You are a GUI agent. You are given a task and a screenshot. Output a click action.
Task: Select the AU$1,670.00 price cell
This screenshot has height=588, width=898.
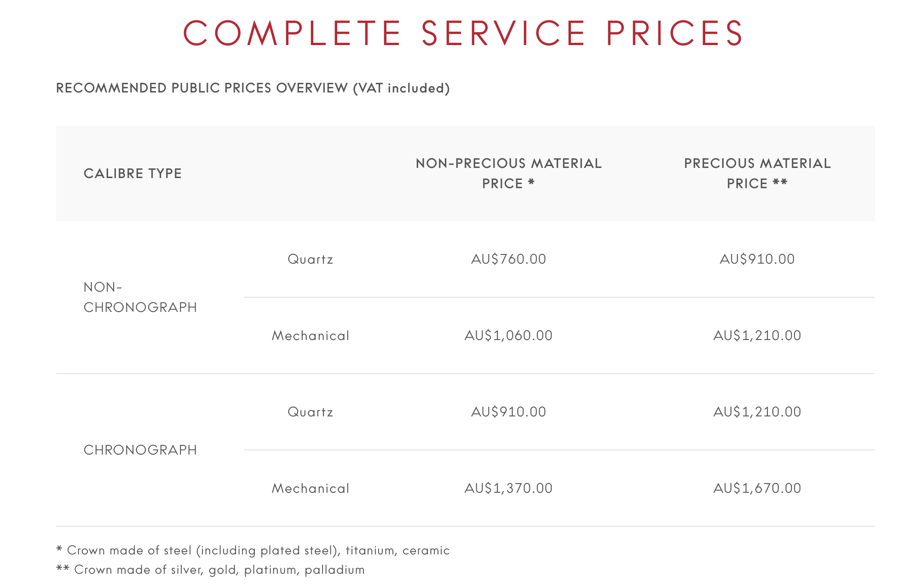(x=757, y=489)
